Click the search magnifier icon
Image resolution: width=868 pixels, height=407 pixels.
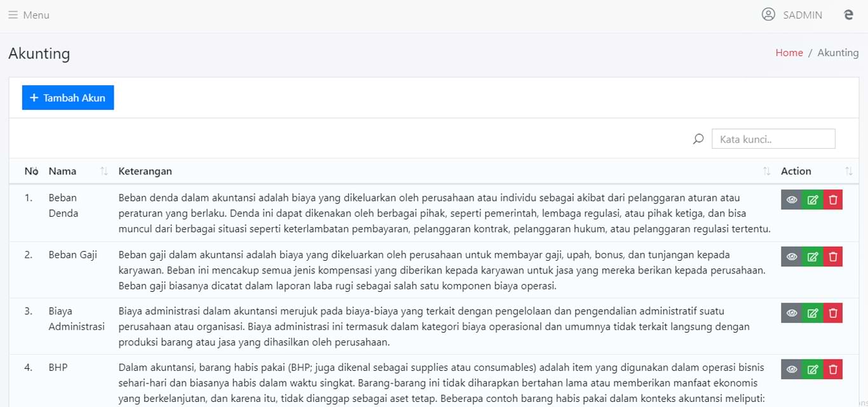698,139
